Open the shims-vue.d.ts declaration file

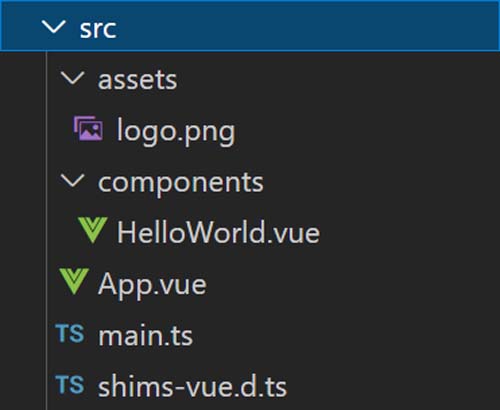pos(192,387)
